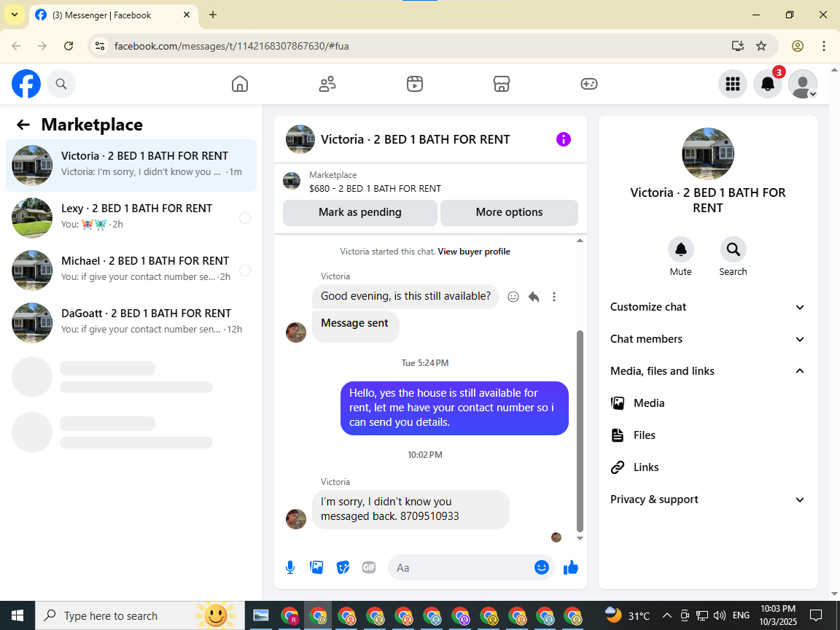The image size is (840, 630).
Task: Open the View buyer profile link
Action: click(474, 252)
